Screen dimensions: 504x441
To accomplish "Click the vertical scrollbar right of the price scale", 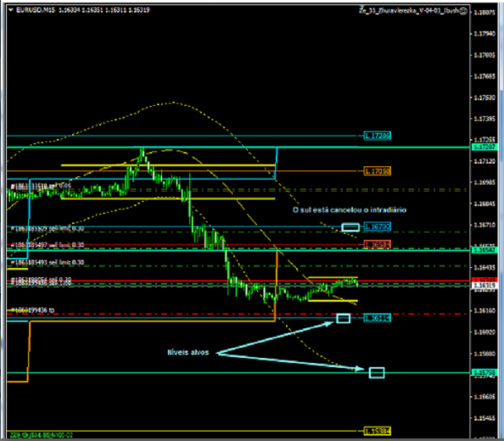I will pyautogui.click(x=501, y=220).
